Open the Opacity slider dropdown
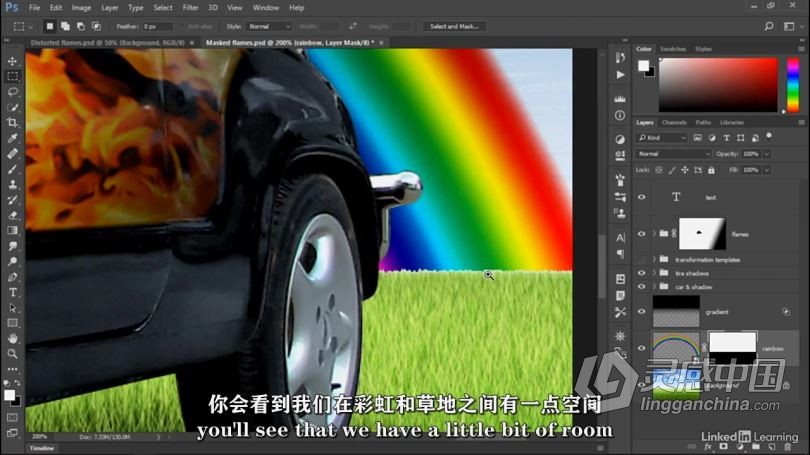The height and width of the screenshot is (455, 810). click(767, 154)
